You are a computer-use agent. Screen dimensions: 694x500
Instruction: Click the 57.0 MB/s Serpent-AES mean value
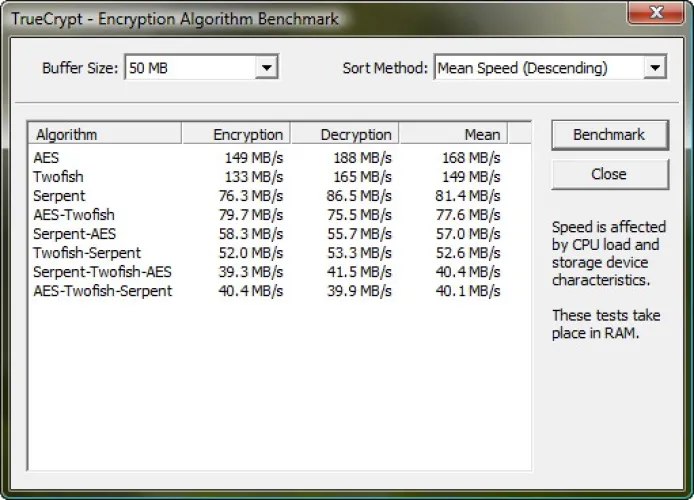click(x=468, y=234)
